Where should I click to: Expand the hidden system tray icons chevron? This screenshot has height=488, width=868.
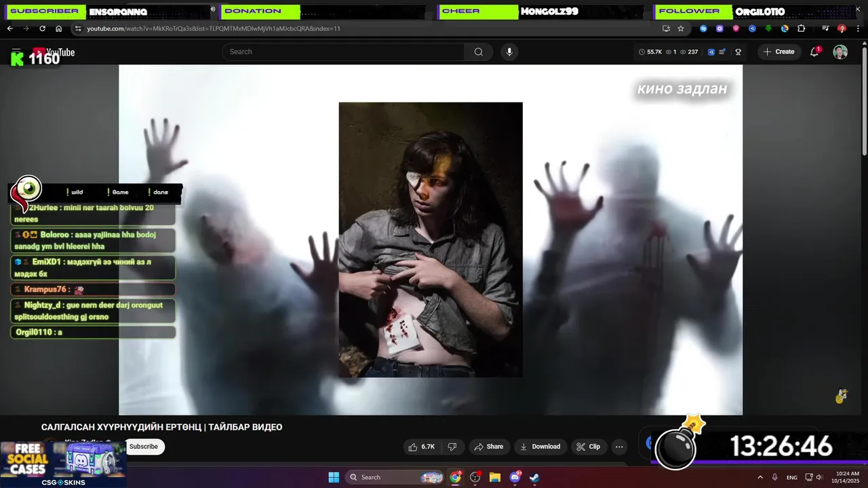(x=760, y=477)
